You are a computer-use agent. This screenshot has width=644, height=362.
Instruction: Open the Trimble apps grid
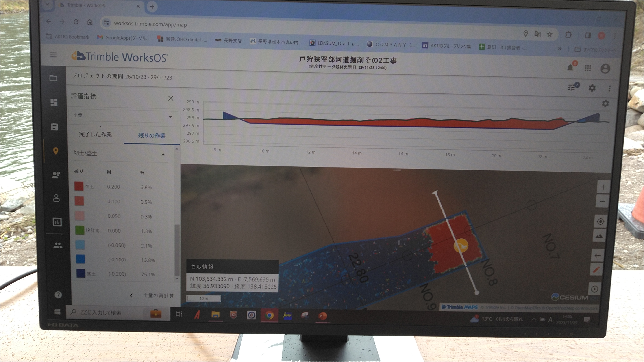tap(588, 68)
